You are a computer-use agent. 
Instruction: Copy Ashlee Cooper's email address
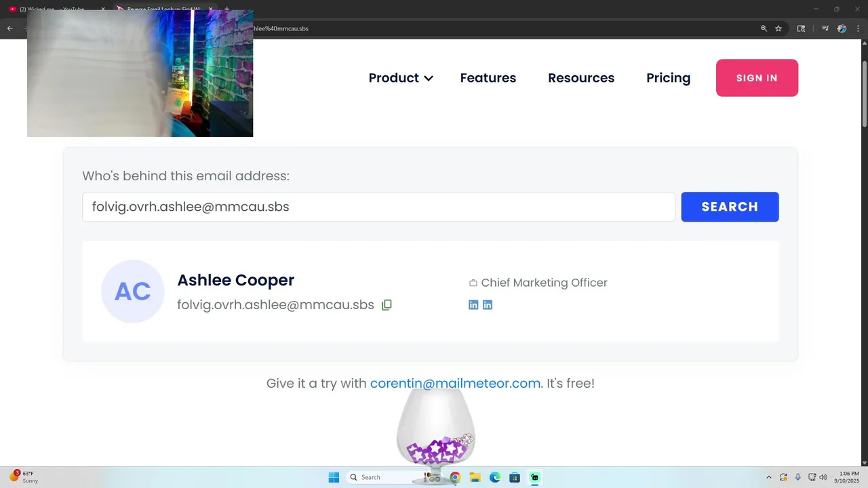point(387,305)
